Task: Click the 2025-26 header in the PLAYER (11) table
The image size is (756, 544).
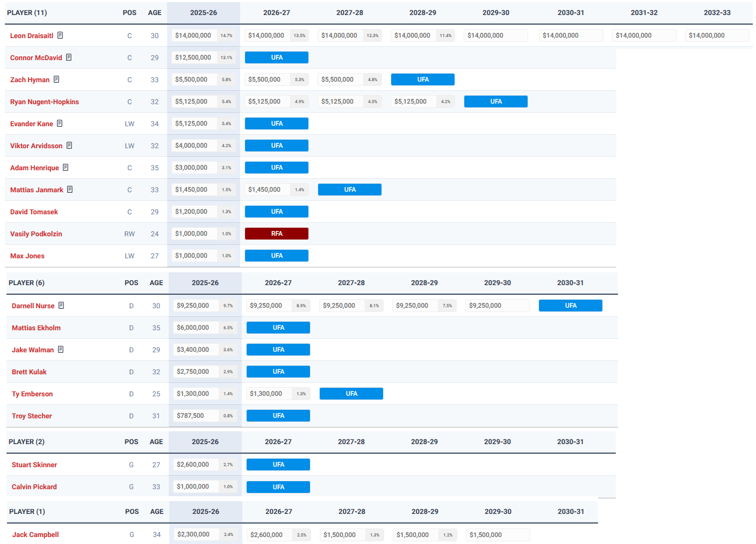Action: pos(204,13)
